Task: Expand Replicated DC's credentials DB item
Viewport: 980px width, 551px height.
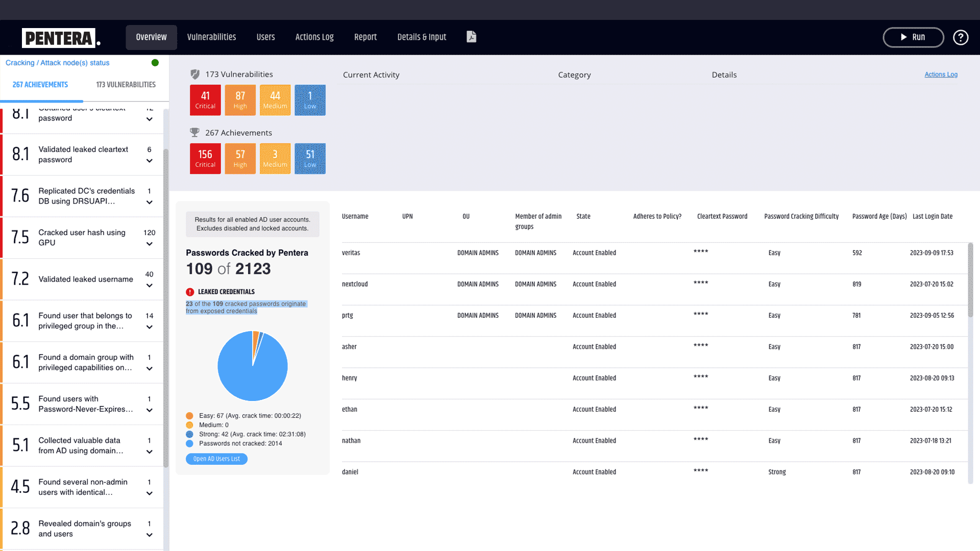Action: click(150, 203)
